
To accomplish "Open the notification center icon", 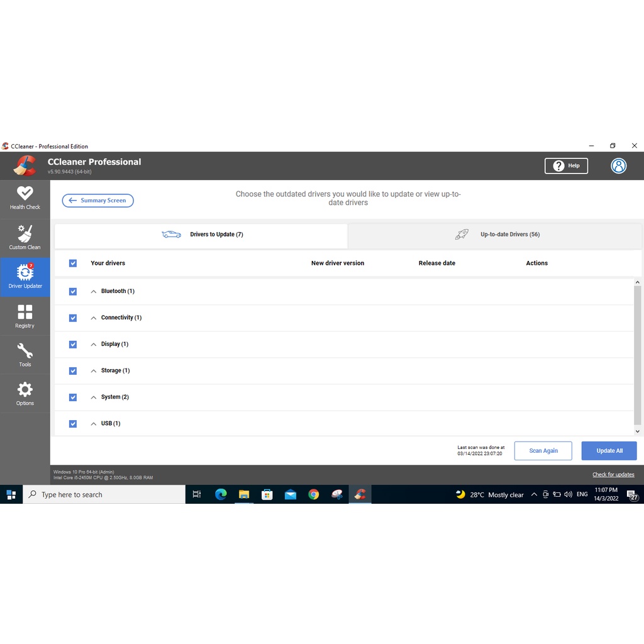I will pos(632,495).
